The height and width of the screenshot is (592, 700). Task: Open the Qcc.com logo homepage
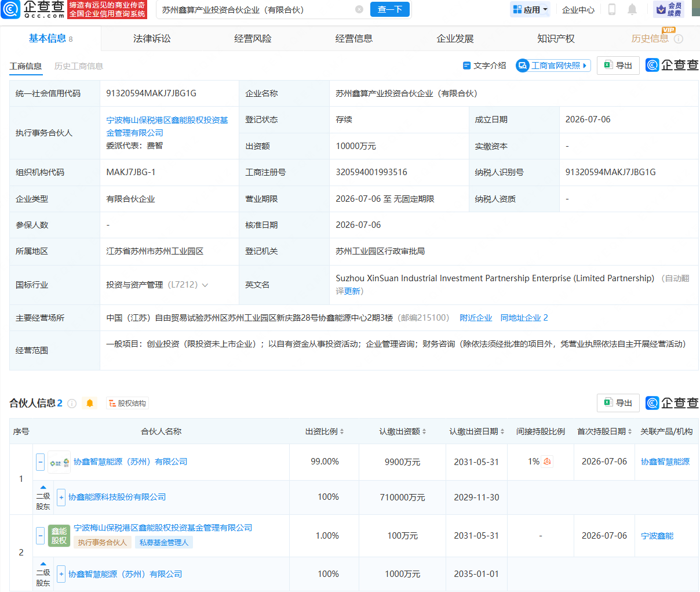(x=33, y=9)
